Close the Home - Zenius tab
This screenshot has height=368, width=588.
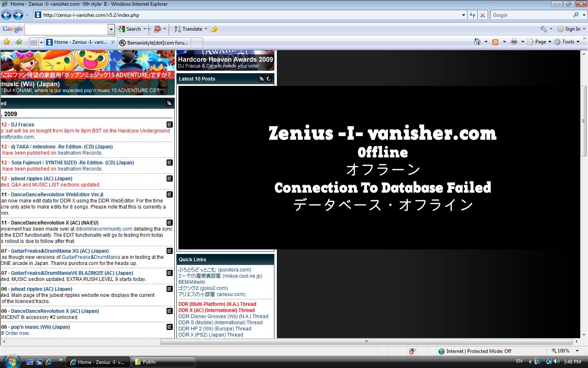(x=113, y=42)
